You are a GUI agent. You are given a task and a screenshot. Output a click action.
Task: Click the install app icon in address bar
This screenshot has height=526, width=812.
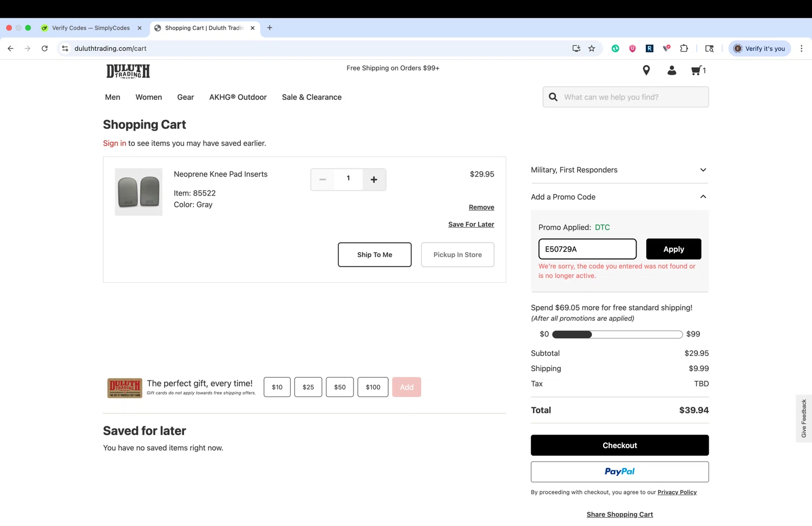coord(576,49)
